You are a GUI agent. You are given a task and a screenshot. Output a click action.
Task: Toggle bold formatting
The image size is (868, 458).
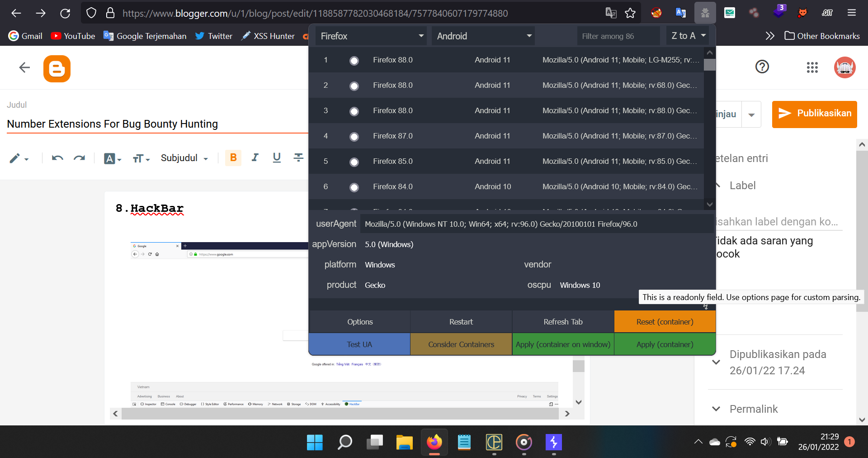[x=233, y=157]
